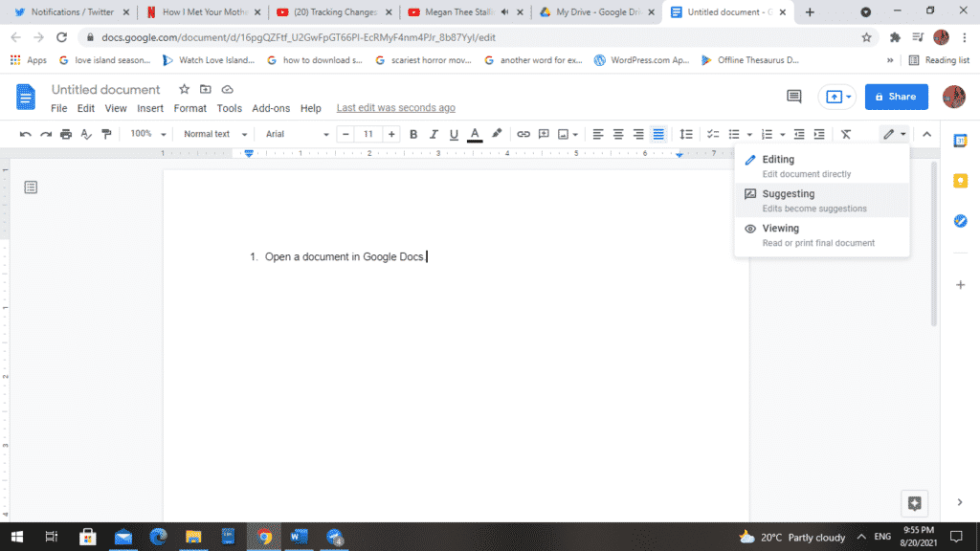The height and width of the screenshot is (551, 980).
Task: Click the text color button
Action: pyautogui.click(x=475, y=135)
